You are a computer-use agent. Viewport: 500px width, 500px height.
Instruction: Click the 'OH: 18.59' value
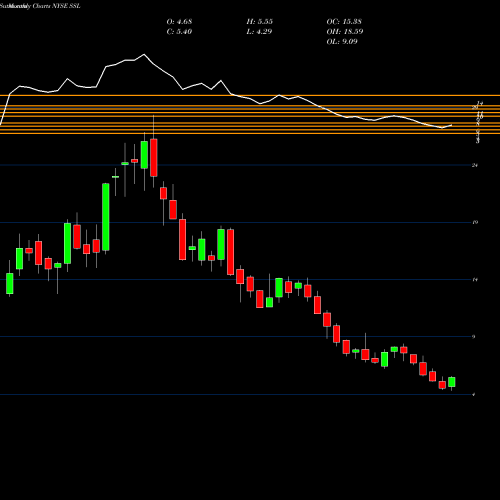pyautogui.click(x=345, y=32)
